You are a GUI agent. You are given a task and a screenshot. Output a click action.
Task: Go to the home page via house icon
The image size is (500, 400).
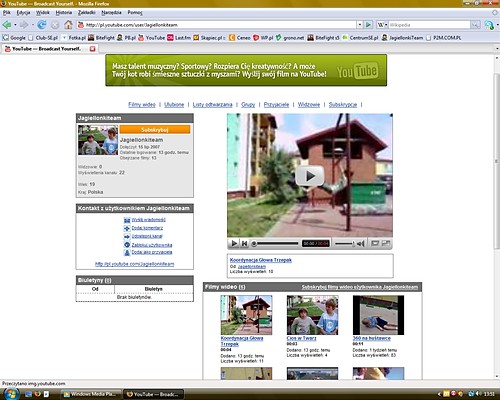pyautogui.click(x=68, y=25)
